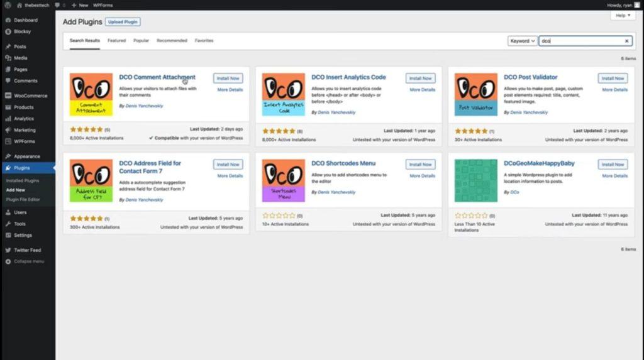Install DCoGeoMakeHappyBaby plugin
This screenshot has width=644, height=360.
[613, 165]
